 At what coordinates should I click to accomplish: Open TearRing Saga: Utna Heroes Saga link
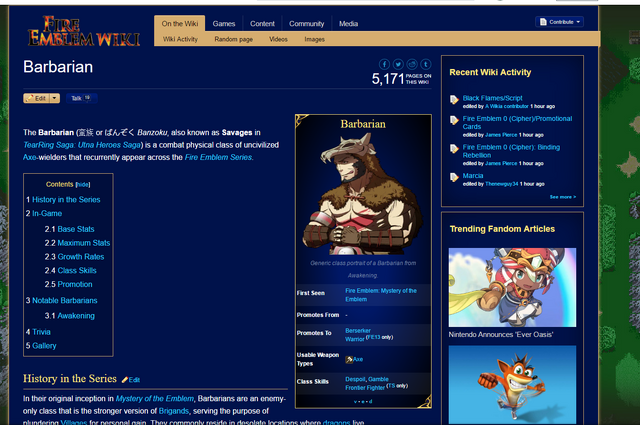coord(82,145)
